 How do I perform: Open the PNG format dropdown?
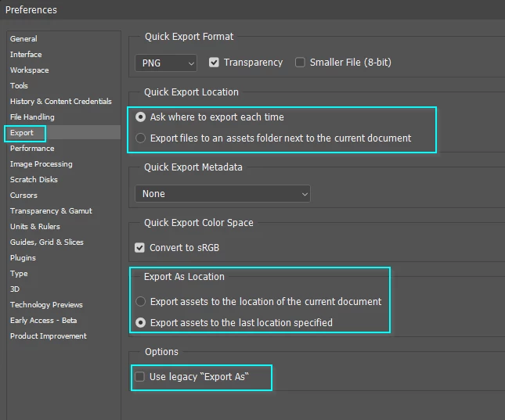pos(166,63)
